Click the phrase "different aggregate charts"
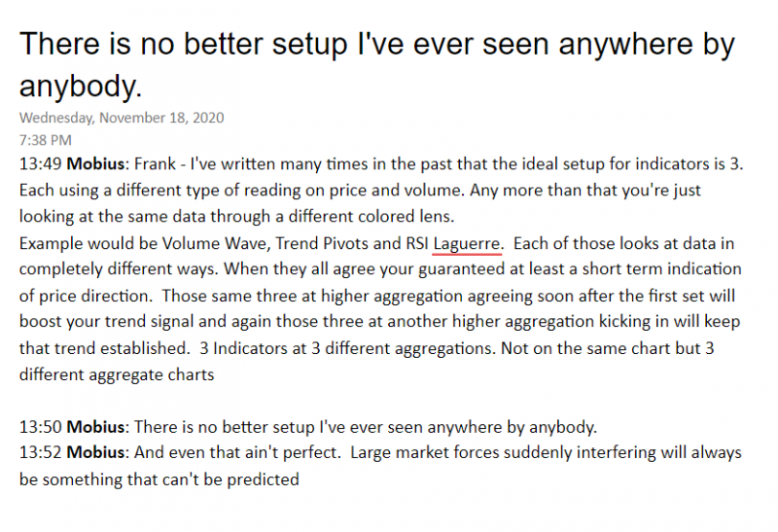This screenshot has height=532, width=778. [x=117, y=374]
